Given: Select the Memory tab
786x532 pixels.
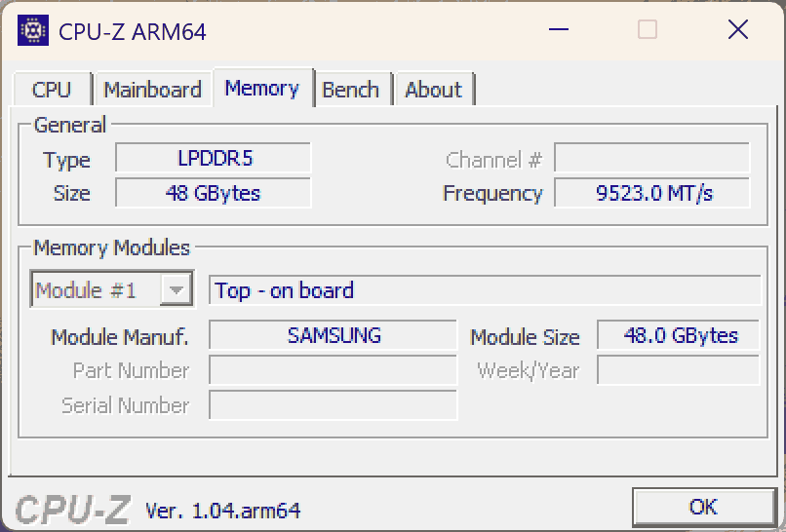Looking at the screenshot, I should point(261,88).
